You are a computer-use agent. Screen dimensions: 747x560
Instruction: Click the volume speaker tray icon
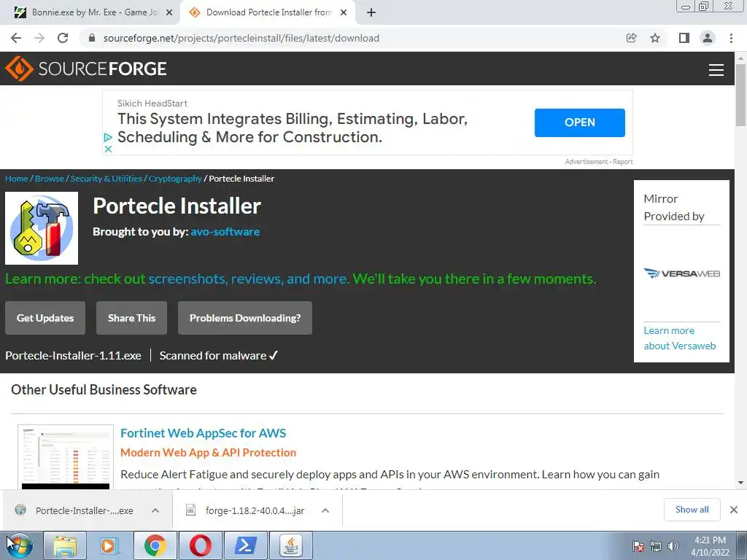click(x=673, y=546)
